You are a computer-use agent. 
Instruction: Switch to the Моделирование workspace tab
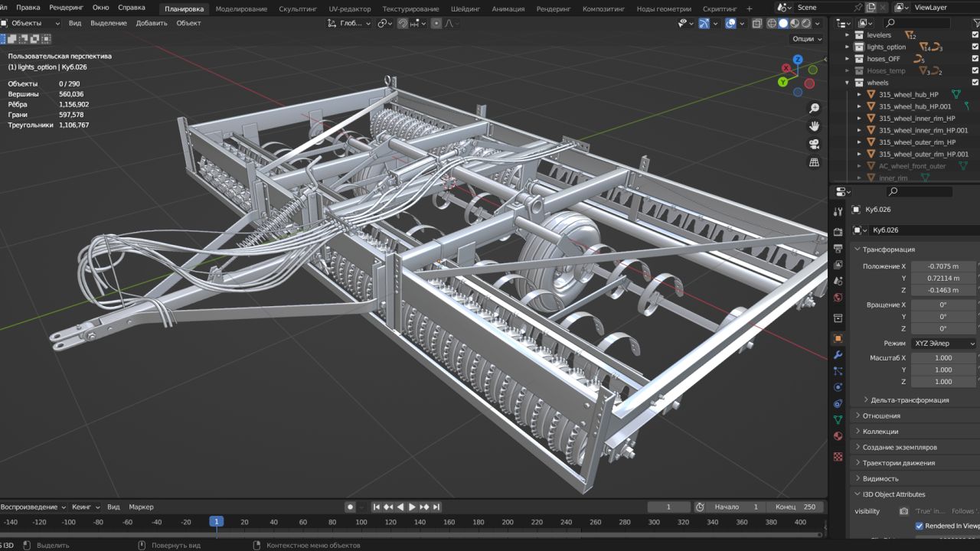[241, 8]
